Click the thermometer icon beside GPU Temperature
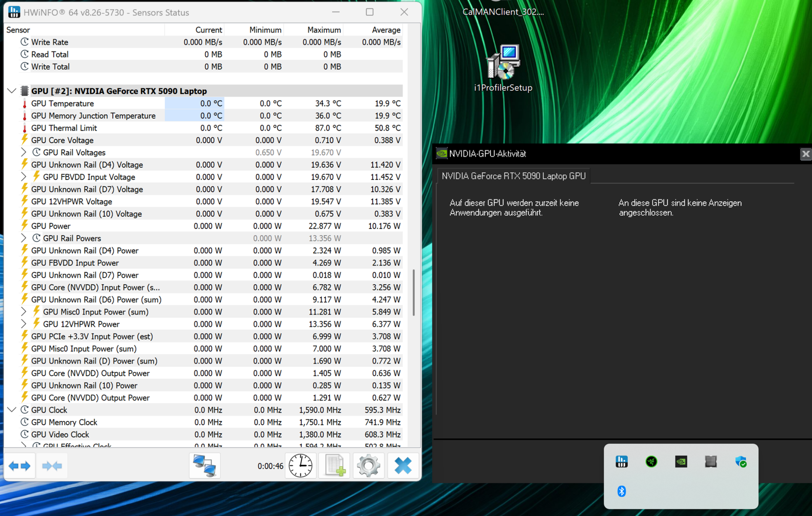Viewport: 812px width, 516px height. tap(25, 104)
